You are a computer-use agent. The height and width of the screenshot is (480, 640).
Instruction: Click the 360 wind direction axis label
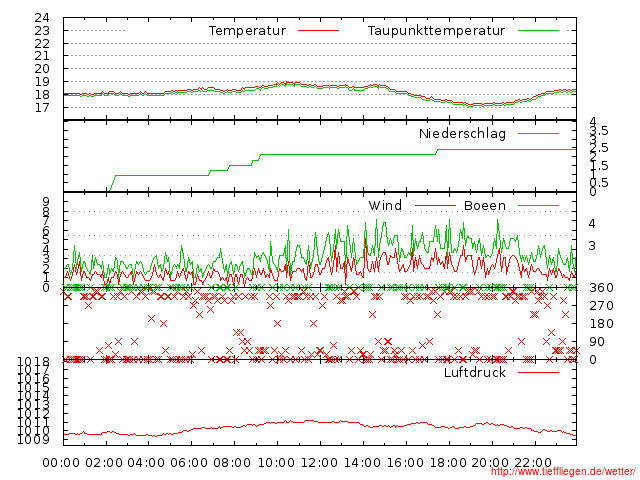click(x=601, y=288)
